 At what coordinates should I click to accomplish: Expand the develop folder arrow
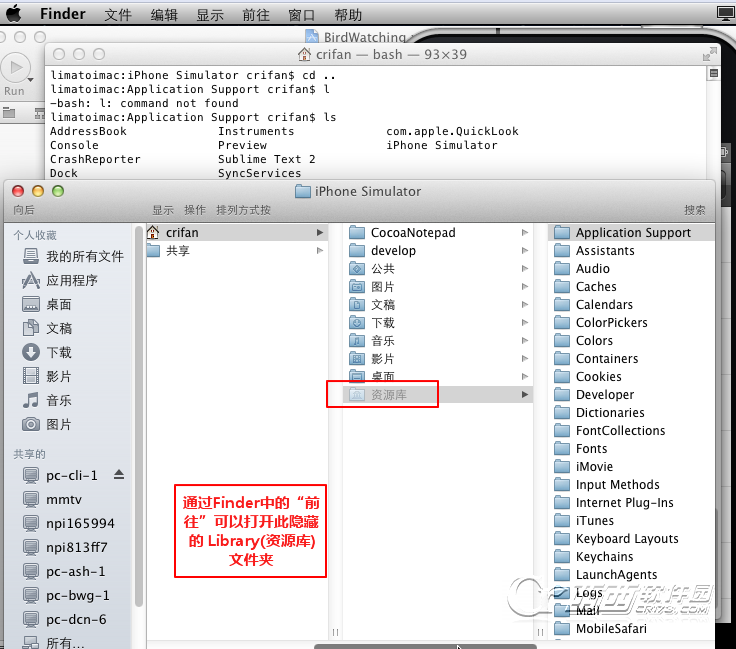[x=525, y=251]
